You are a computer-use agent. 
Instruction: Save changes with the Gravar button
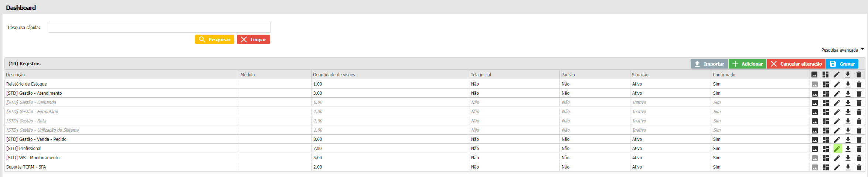842,64
